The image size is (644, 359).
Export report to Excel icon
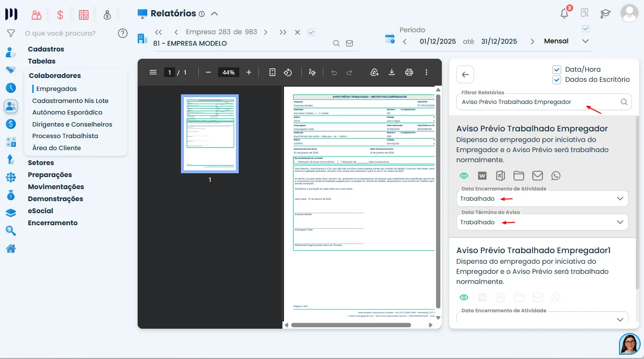point(501,176)
